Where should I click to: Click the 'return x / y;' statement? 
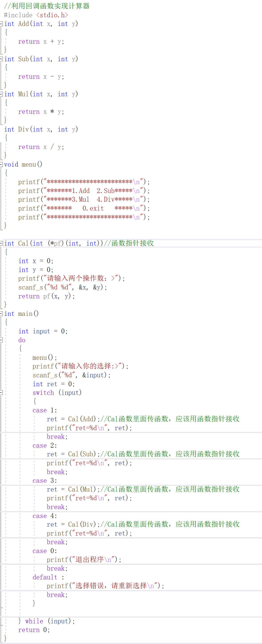point(41,147)
